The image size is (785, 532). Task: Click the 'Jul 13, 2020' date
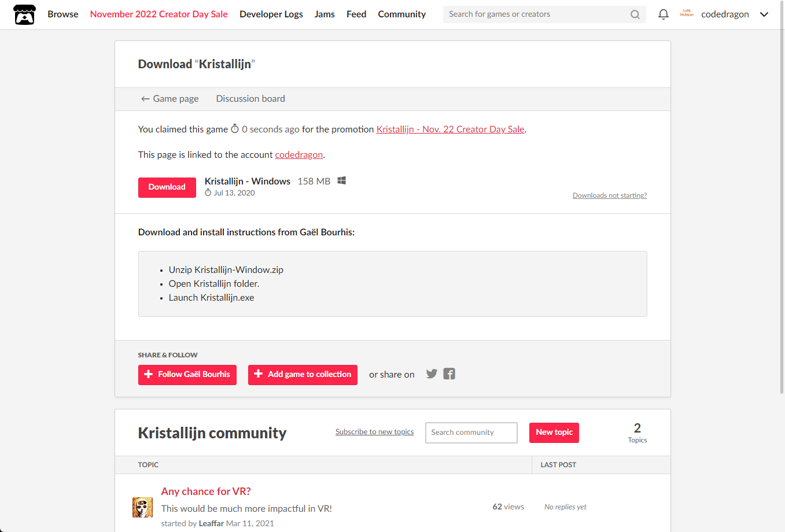[234, 193]
